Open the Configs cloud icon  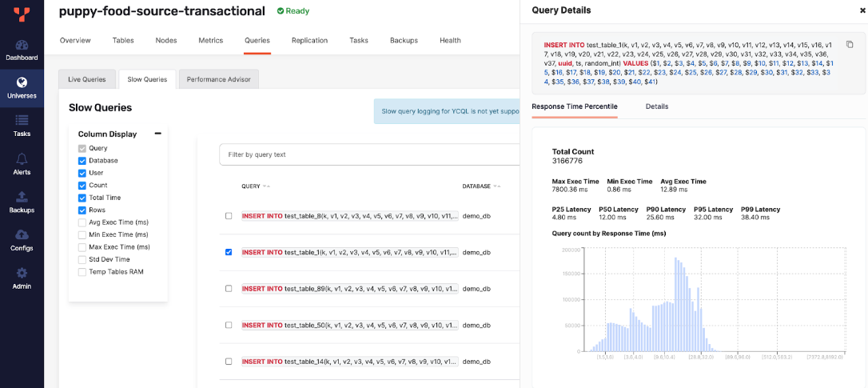(22, 235)
